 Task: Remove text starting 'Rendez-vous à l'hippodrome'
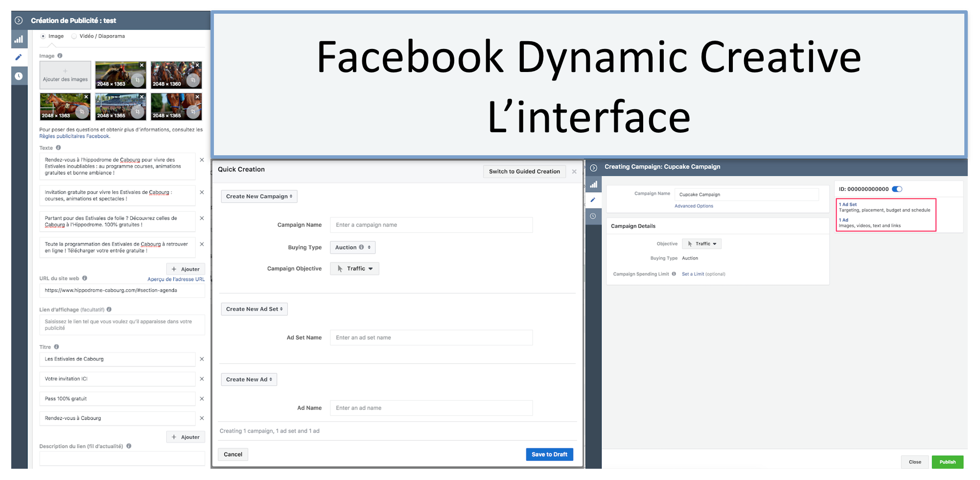tap(202, 160)
